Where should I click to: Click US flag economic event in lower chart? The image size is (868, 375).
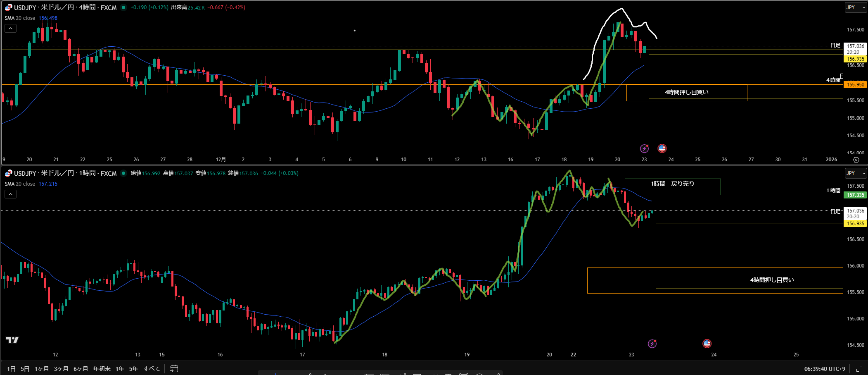[707, 344]
